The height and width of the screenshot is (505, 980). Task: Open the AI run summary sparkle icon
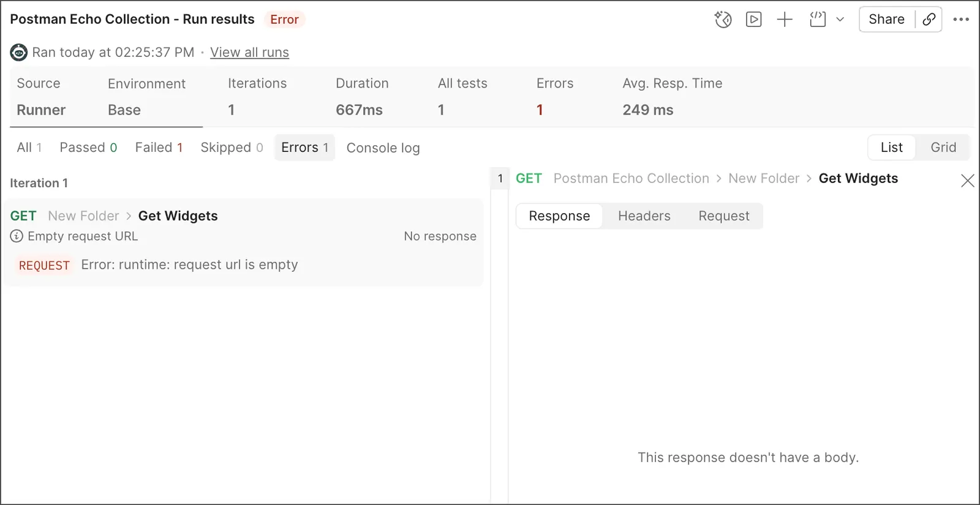(x=723, y=20)
